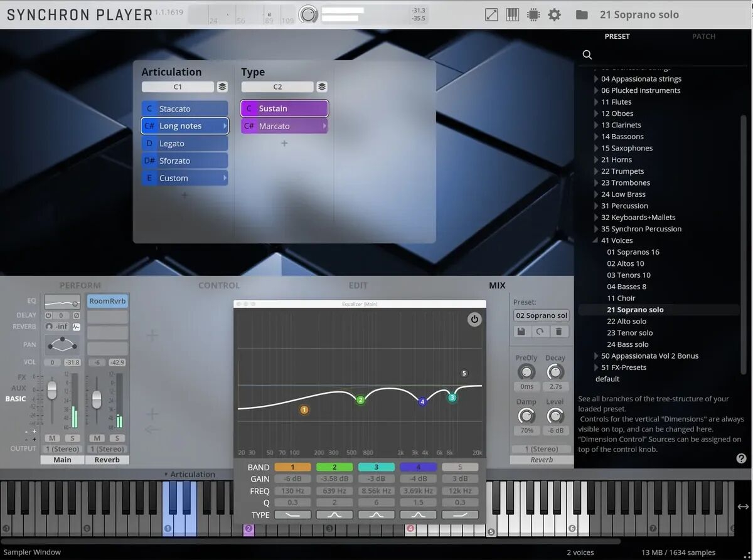The width and height of the screenshot is (753, 560).
Task: Click the layers icon beside Articulation C1
Action: coord(222,87)
